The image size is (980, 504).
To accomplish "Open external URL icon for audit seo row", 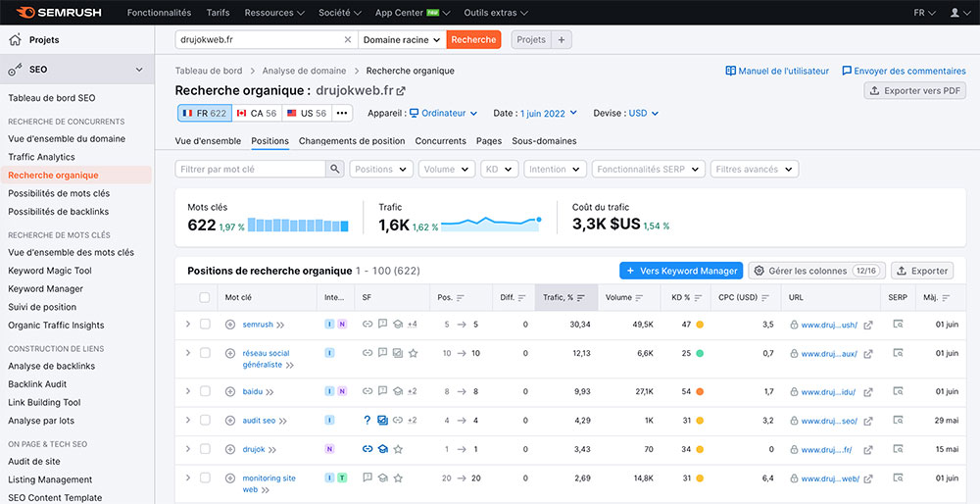I will pos(868,421).
